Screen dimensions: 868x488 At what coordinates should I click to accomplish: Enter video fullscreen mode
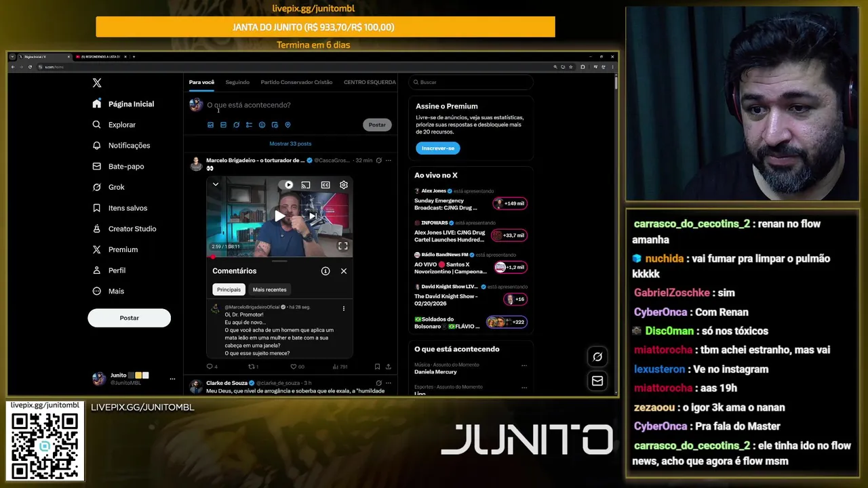[x=343, y=246]
